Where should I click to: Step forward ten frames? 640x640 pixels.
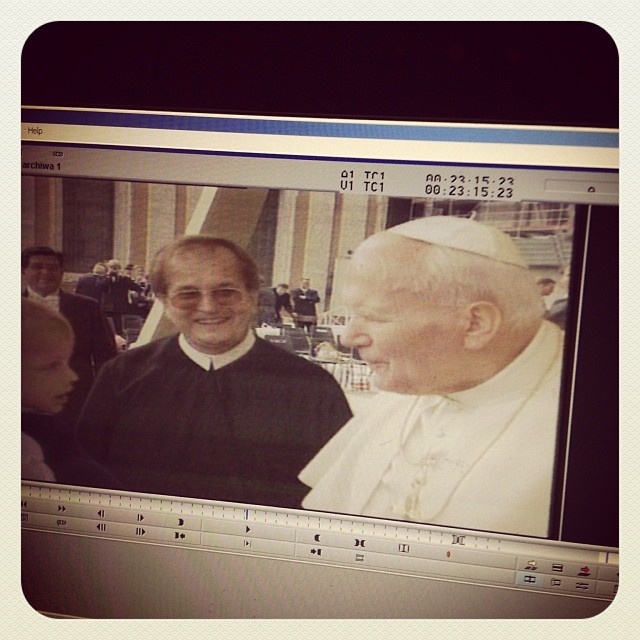140,532
